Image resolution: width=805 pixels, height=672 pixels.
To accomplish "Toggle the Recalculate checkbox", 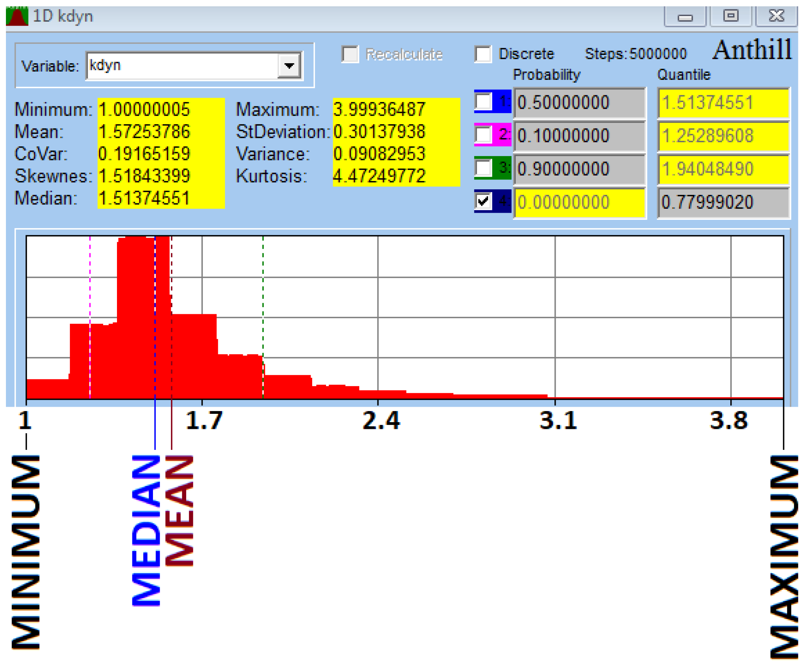I will 350,54.
